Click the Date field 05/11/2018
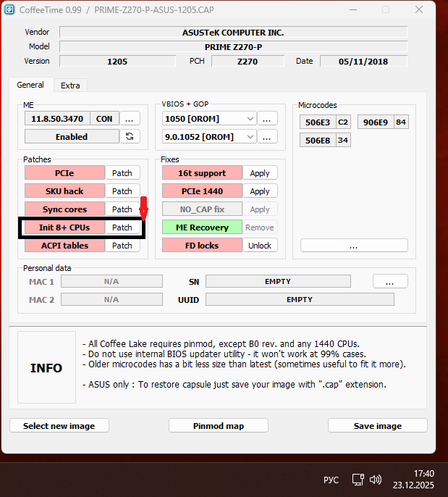The height and width of the screenshot is (497, 448). click(x=363, y=61)
